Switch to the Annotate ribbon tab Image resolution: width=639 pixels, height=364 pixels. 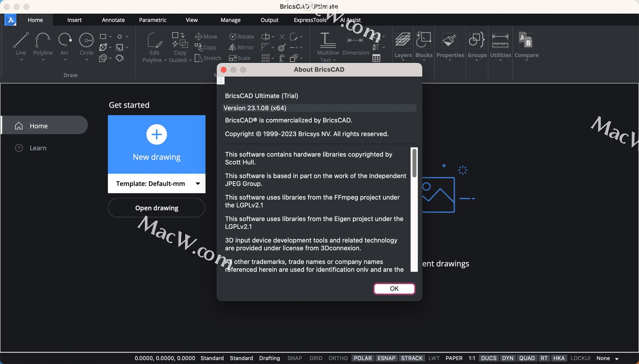(x=113, y=20)
